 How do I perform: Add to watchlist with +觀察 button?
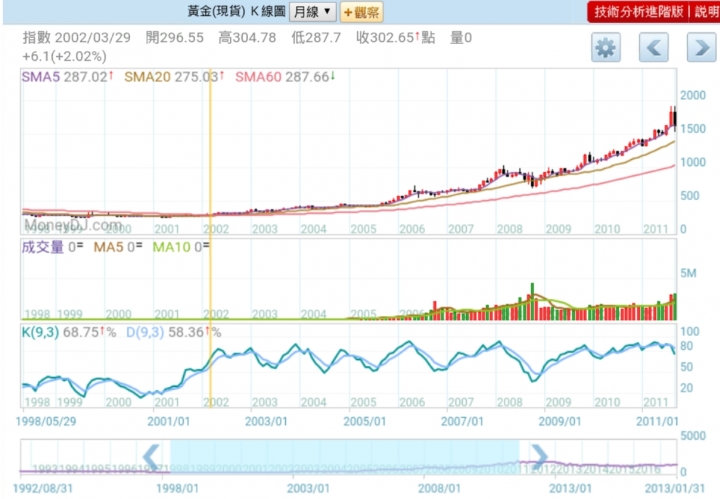pos(361,12)
